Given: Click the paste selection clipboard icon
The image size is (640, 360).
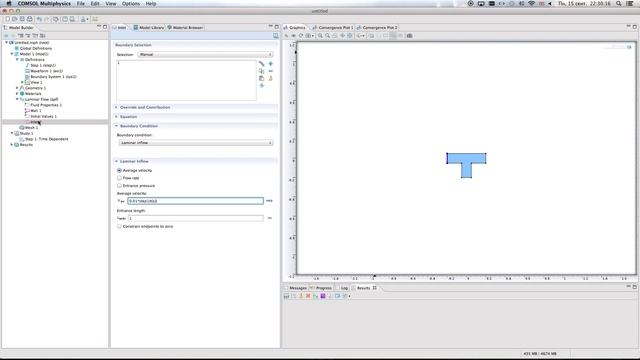Looking at the screenshot, I should point(262,78).
